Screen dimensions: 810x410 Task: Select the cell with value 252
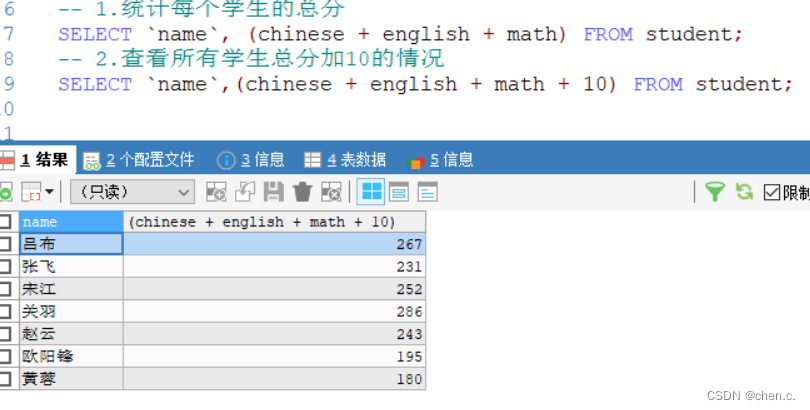(x=274, y=289)
